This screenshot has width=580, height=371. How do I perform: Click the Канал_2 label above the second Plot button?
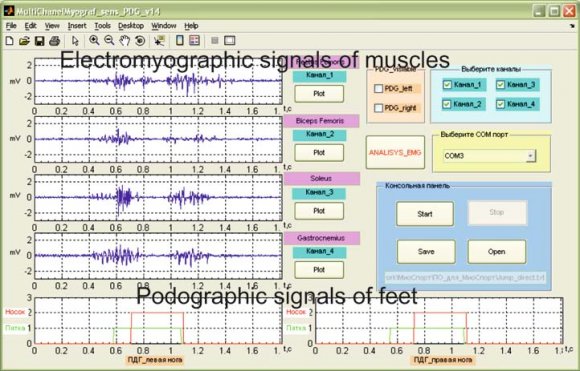(320, 134)
